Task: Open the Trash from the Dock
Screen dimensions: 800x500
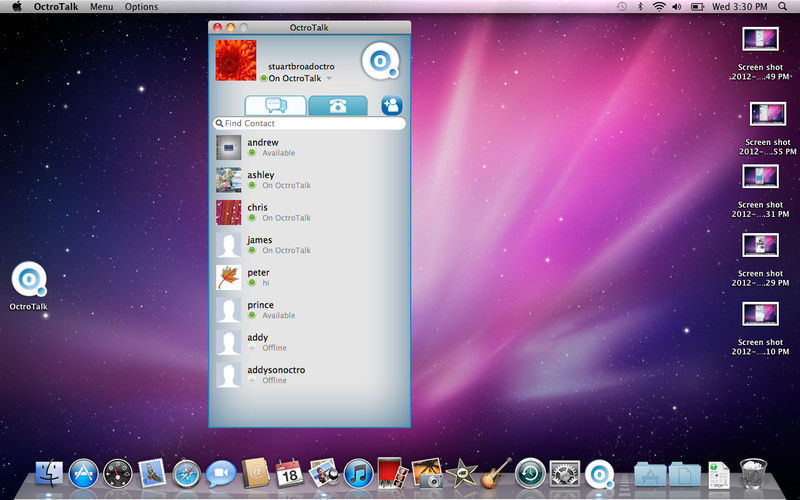Action: click(753, 473)
